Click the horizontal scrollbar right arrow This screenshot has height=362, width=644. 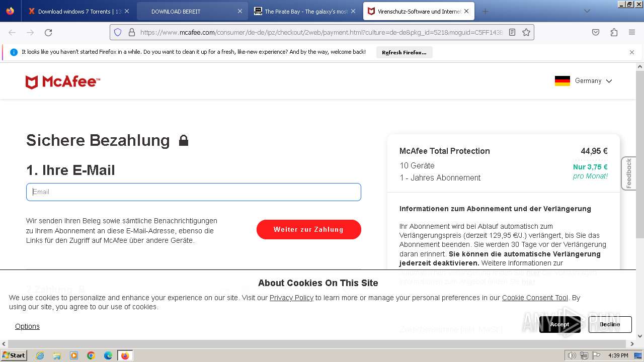[632, 344]
